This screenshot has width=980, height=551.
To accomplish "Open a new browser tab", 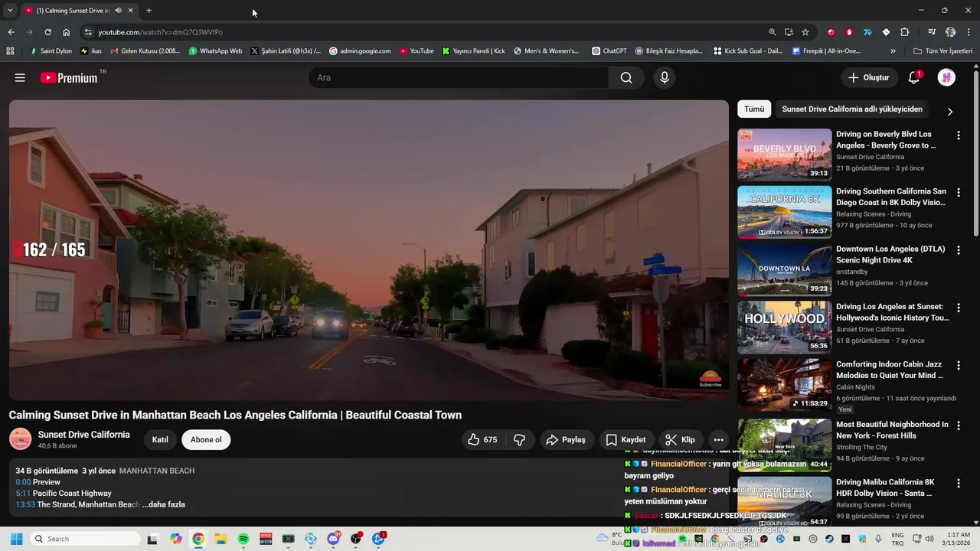I will click(149, 11).
